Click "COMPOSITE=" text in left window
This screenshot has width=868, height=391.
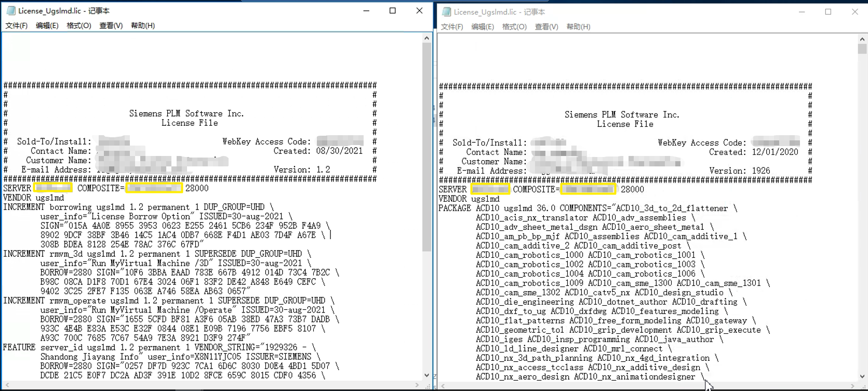click(x=101, y=188)
